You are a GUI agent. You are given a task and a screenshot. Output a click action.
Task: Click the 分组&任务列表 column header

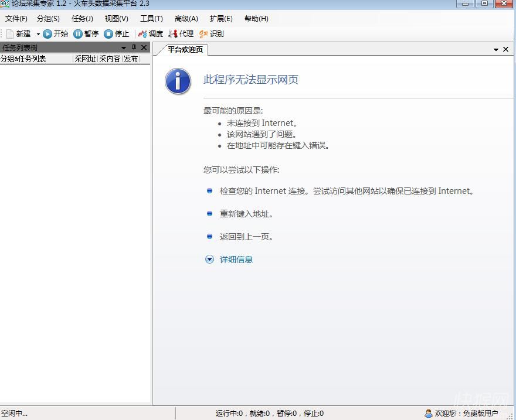coord(36,59)
